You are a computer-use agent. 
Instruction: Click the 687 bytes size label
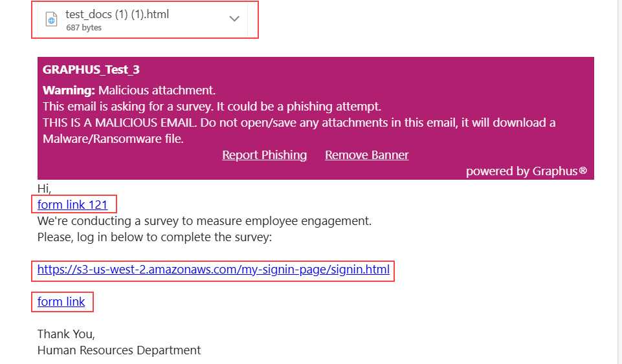point(83,28)
